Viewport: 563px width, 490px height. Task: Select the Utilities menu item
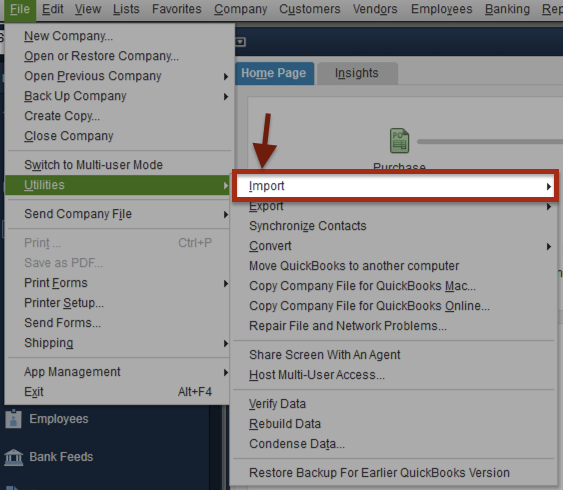click(117, 185)
